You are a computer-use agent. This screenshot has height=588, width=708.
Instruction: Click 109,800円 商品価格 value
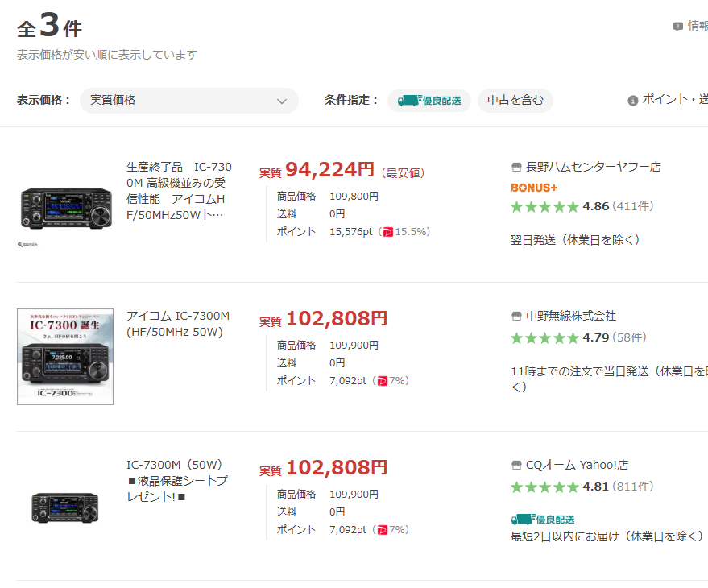354,197
